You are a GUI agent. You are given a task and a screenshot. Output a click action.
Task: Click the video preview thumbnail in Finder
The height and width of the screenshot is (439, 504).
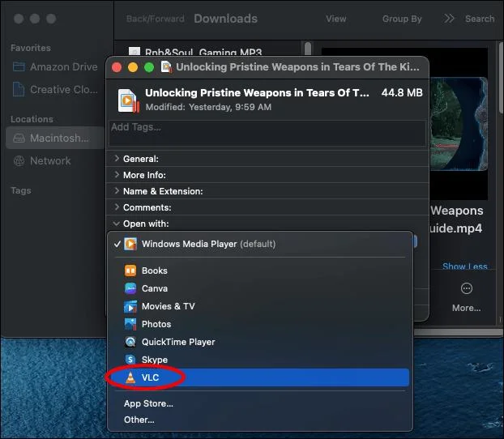click(459, 124)
